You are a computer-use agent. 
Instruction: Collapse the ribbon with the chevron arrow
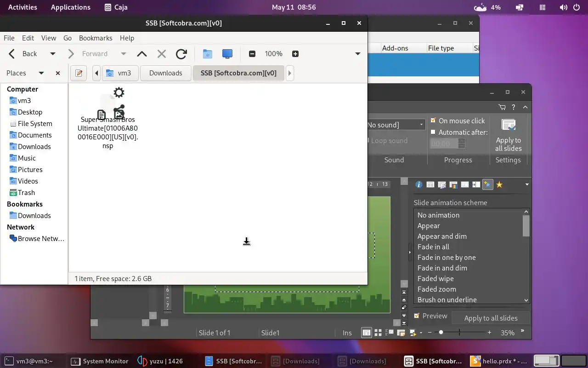525,107
